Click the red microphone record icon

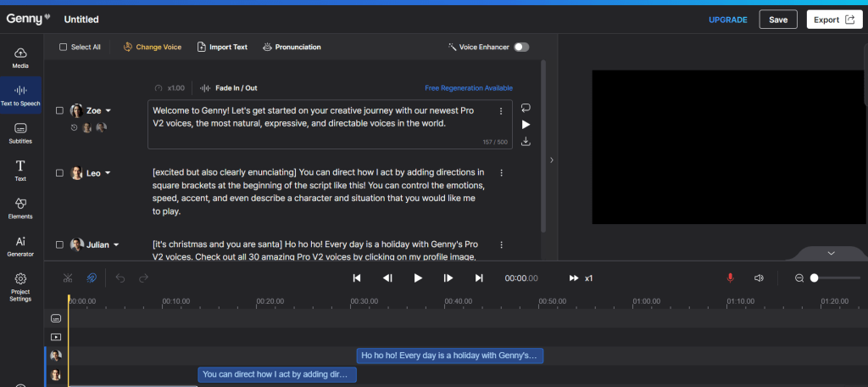[x=730, y=278]
